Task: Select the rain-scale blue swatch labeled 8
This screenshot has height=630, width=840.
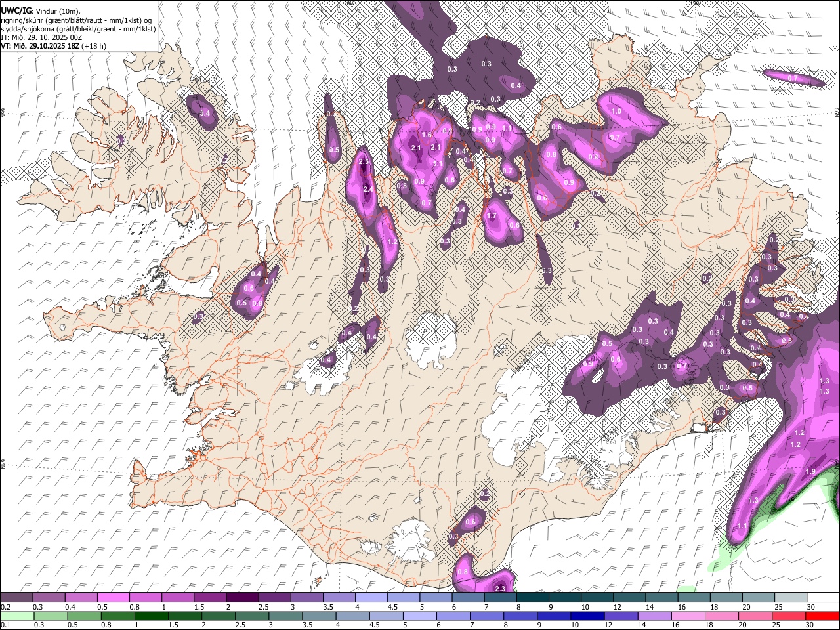Action: pyautogui.click(x=520, y=616)
